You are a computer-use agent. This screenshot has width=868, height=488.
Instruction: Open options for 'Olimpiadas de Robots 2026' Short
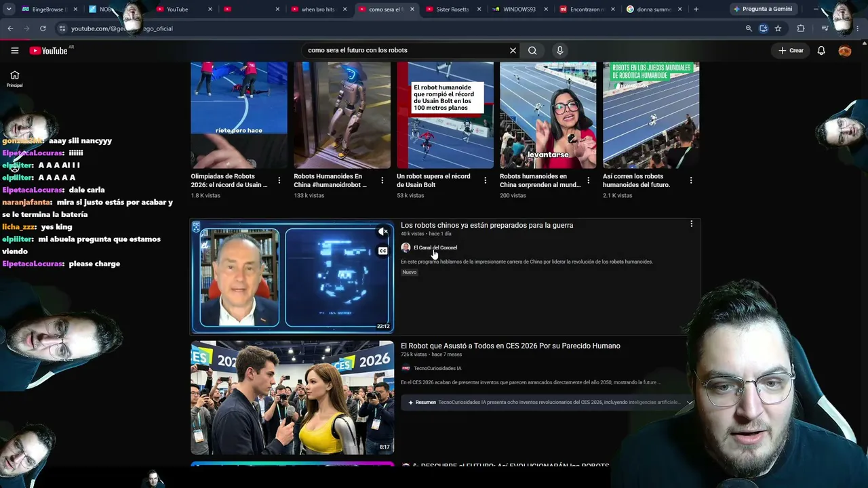point(279,180)
